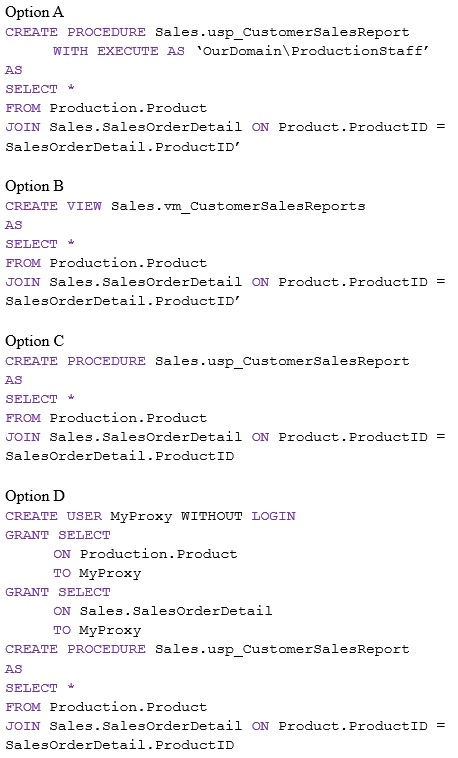This screenshot has height=758, width=458.
Task: Click FROM Production.Product in Option B
Action: [106, 263]
